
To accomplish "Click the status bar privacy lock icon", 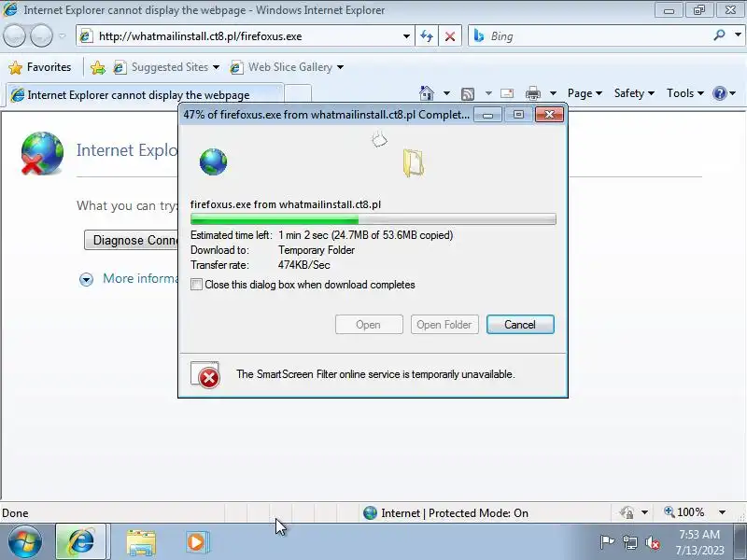I will (627, 512).
